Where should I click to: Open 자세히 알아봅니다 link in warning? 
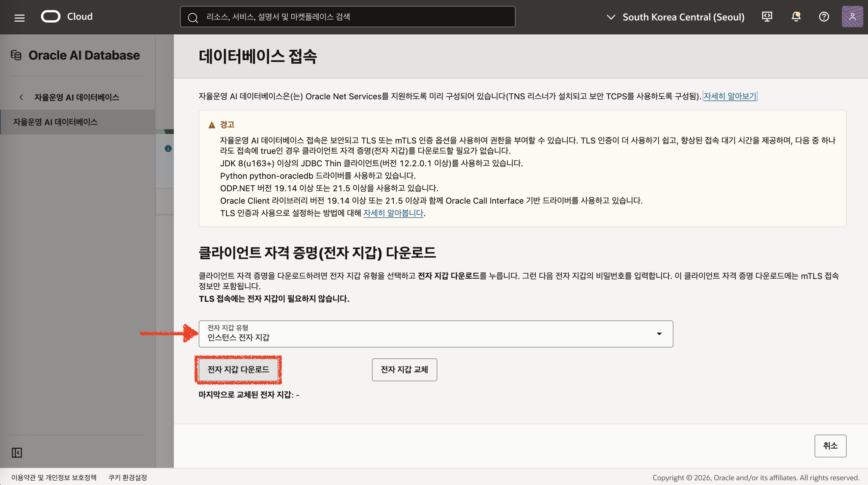(x=393, y=213)
